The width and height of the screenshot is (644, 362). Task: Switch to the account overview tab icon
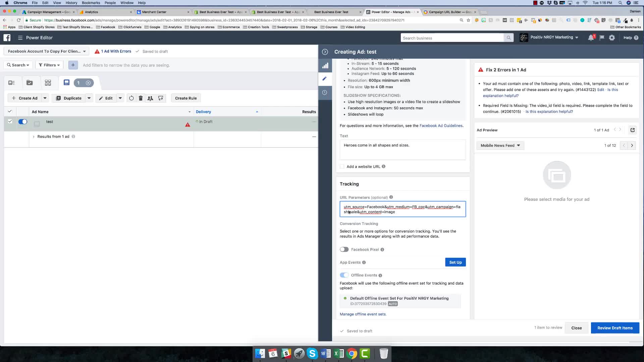click(11, 82)
